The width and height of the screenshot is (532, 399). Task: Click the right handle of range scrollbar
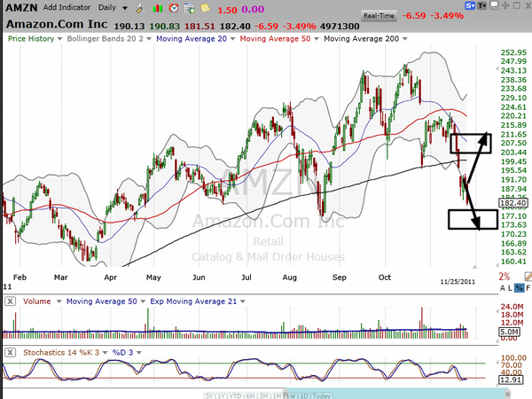click(507, 394)
